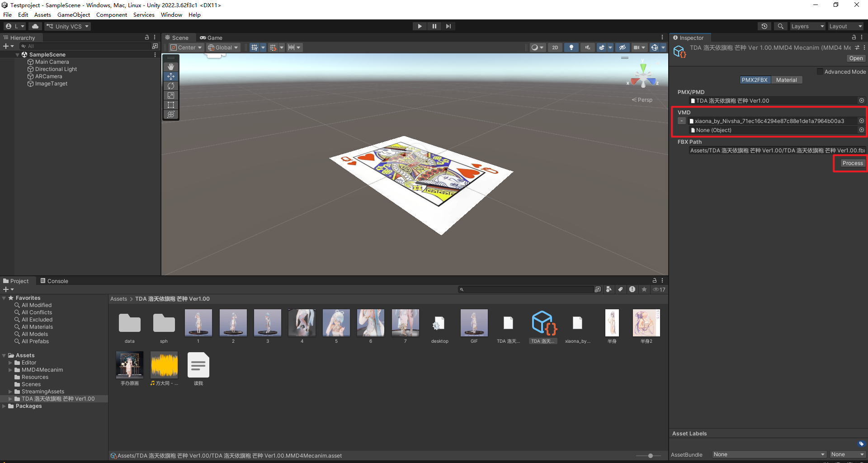Click the Hierarchy add-object plus icon

tap(6, 46)
